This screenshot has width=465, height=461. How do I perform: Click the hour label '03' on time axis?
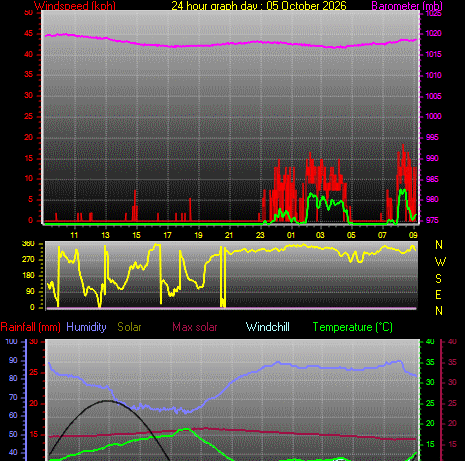tap(320, 235)
